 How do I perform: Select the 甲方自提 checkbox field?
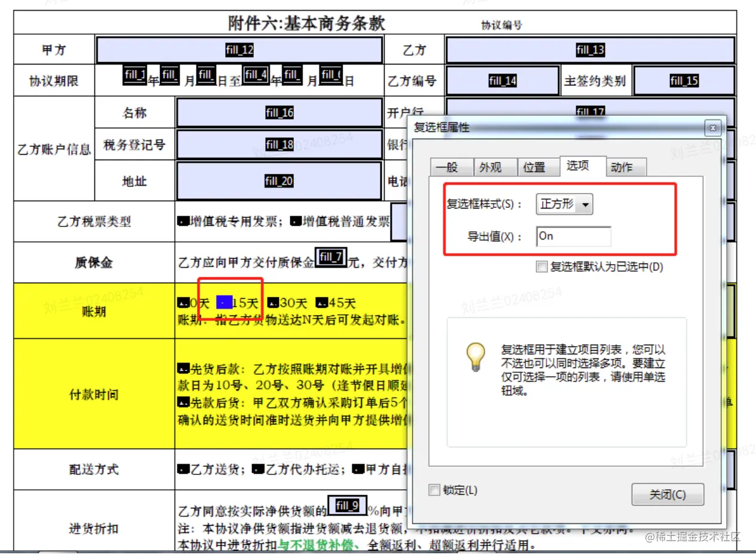point(358,470)
